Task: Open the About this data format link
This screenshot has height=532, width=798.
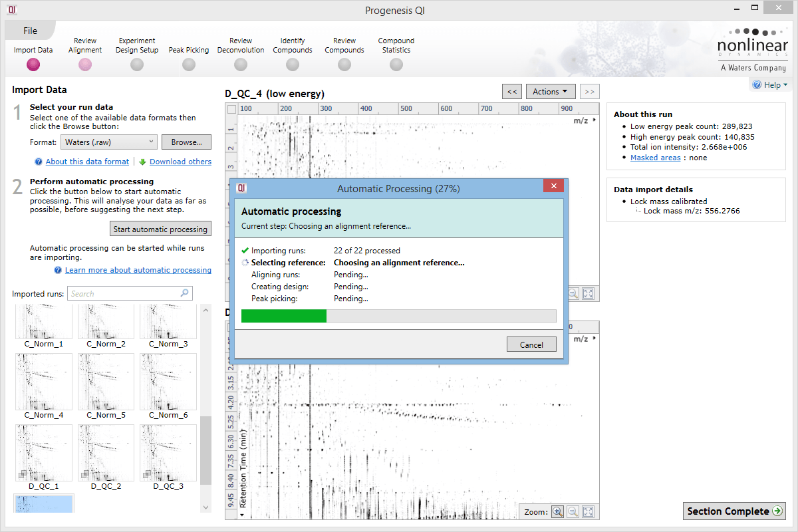Action: (x=87, y=162)
